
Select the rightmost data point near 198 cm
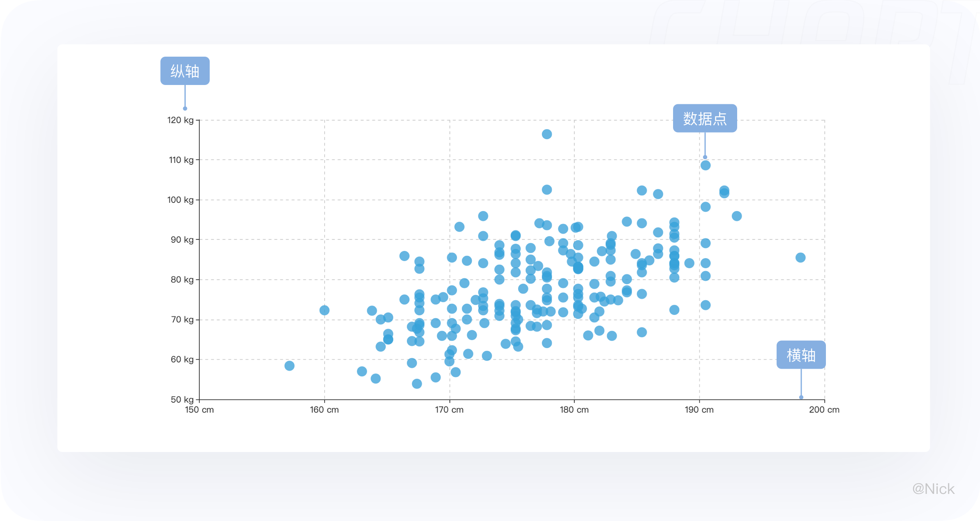(800, 258)
